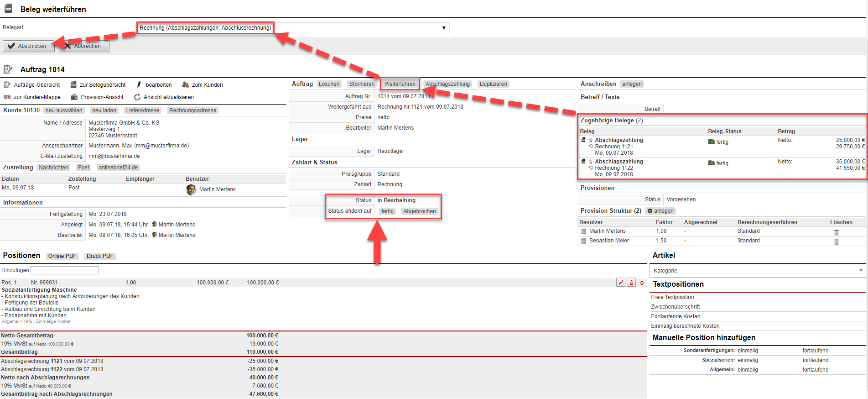This screenshot has height=399, width=868.
Task: Click the zum Kunden people icon
Action: pyautogui.click(x=186, y=84)
